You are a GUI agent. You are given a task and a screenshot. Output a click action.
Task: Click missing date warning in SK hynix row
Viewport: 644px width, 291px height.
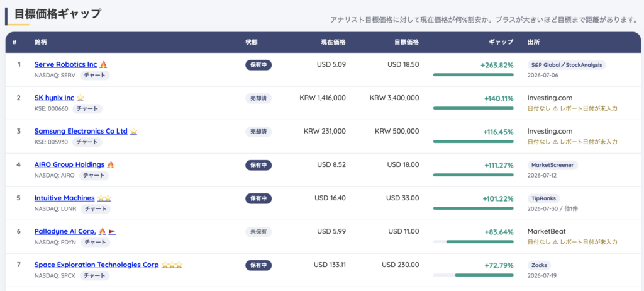[x=572, y=109]
